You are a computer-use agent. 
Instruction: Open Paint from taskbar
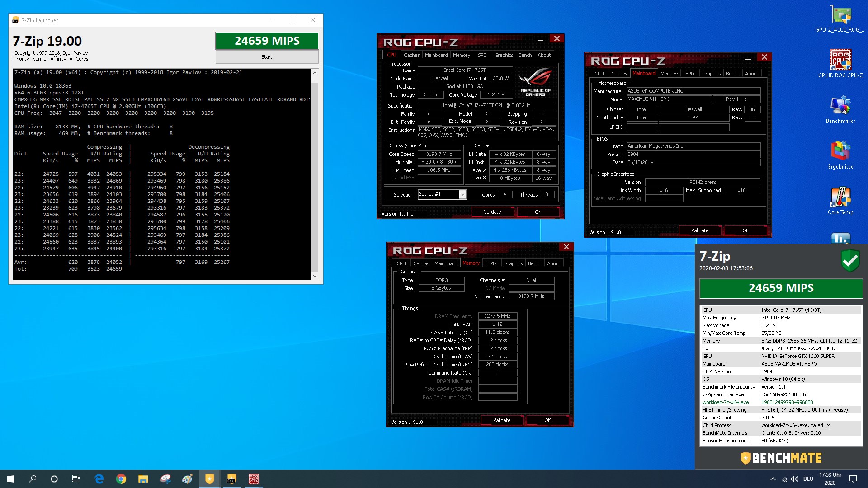click(x=187, y=479)
